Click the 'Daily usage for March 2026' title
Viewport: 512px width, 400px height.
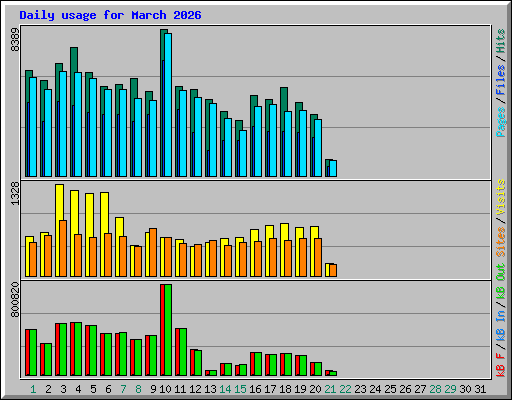coord(110,15)
